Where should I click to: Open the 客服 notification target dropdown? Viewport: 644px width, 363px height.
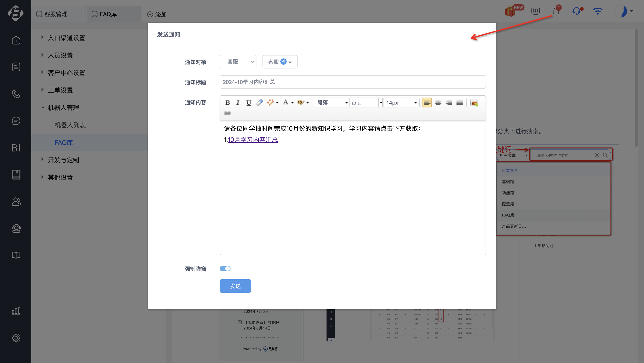(238, 62)
